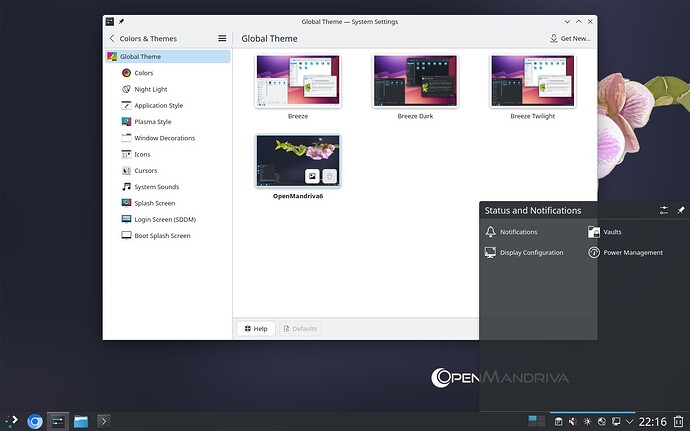Select the Breeze global theme
Image resolution: width=690 pixels, height=431 pixels.
point(298,81)
